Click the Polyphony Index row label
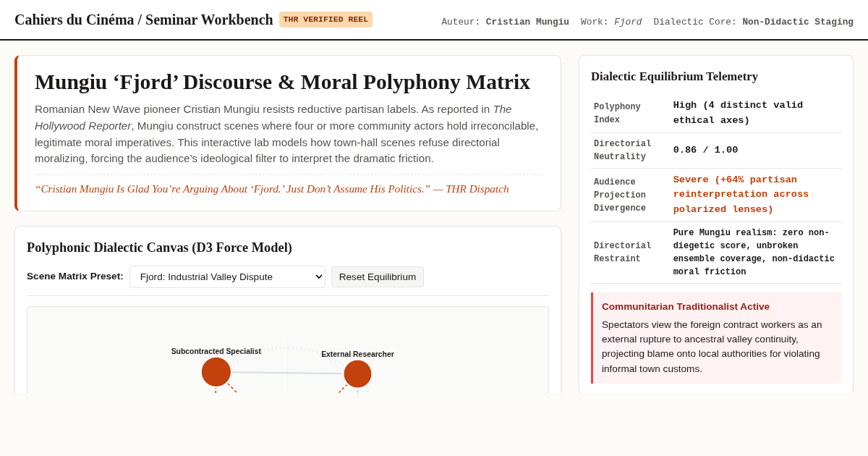 tap(617, 113)
